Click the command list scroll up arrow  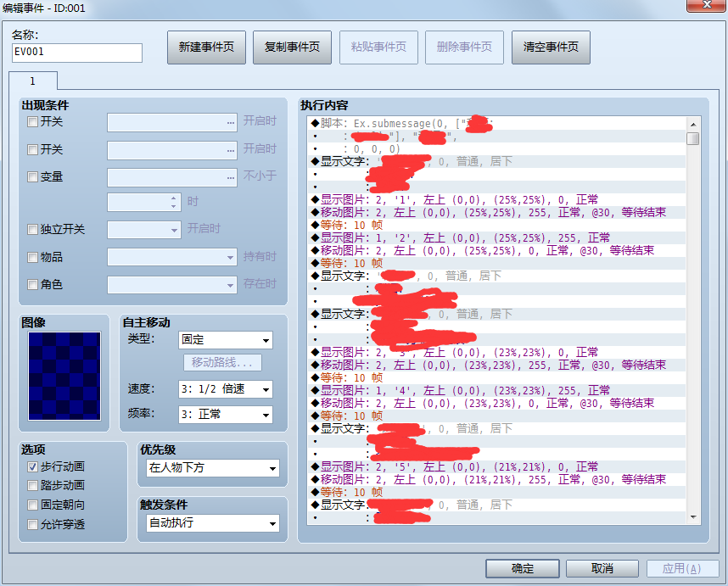click(x=693, y=124)
